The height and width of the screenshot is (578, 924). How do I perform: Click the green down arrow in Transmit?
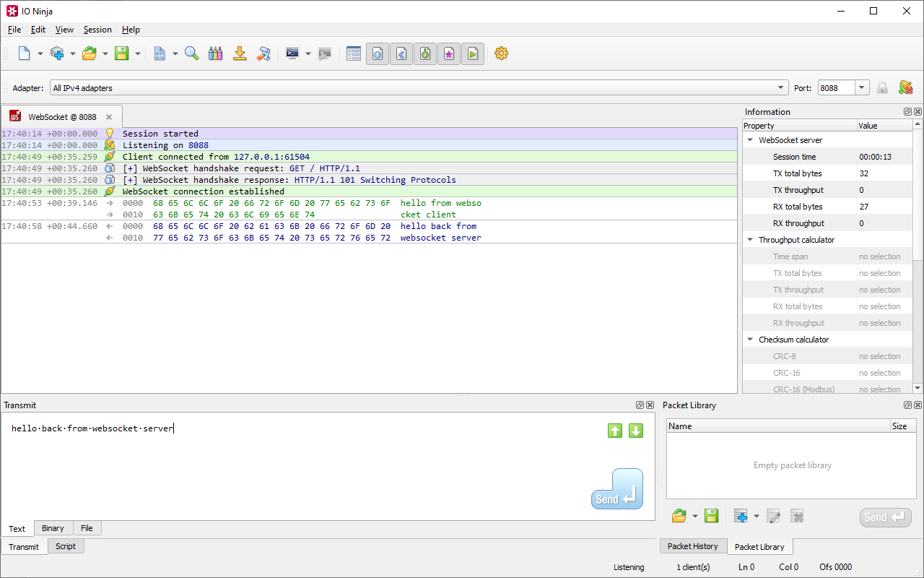(x=636, y=431)
